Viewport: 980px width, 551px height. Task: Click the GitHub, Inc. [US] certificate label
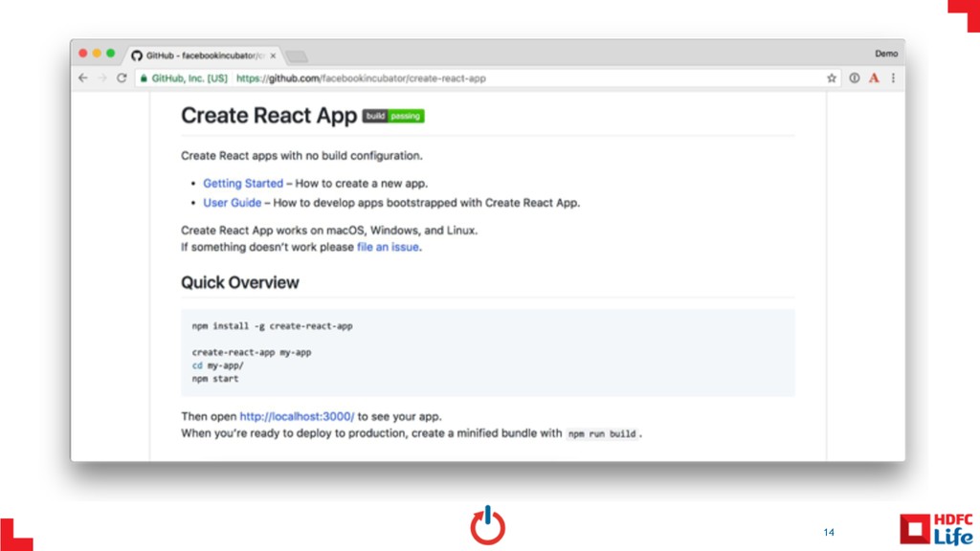click(x=189, y=78)
